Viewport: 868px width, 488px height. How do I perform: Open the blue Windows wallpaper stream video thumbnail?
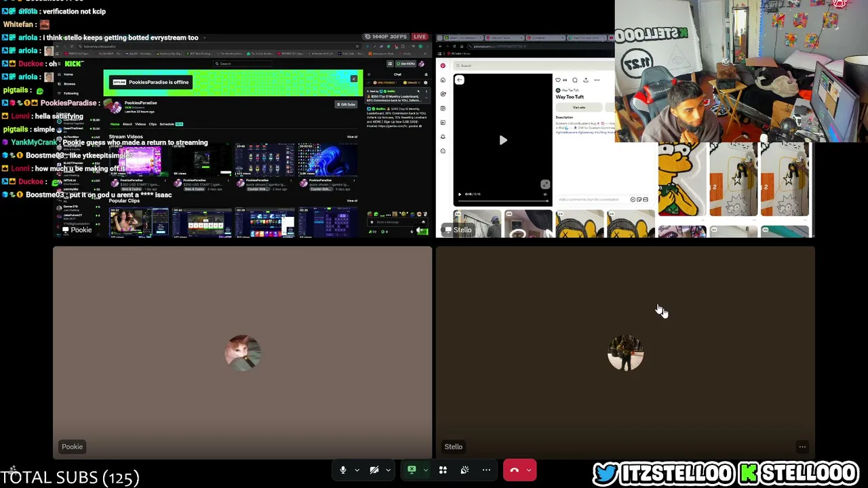point(328,161)
